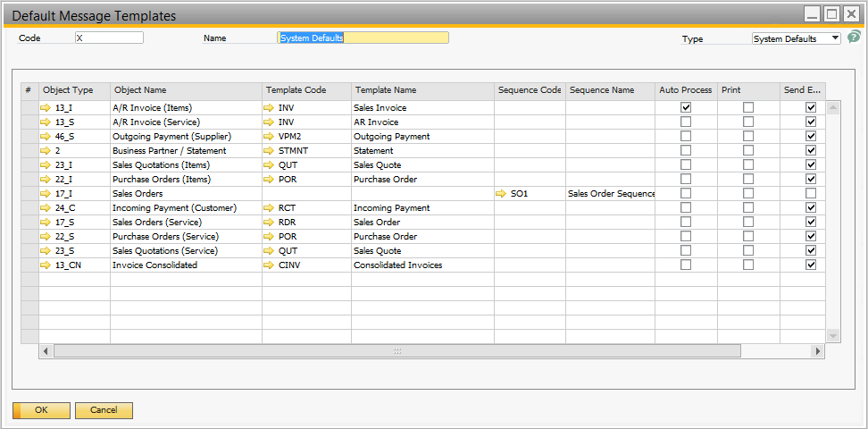Open link arrow for INV on AR Invoice row

click(269, 122)
